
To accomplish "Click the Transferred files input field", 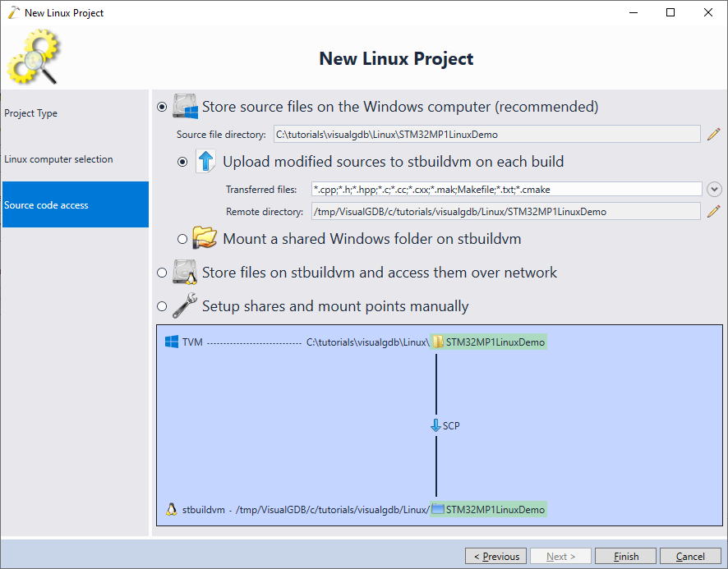I will pos(506,190).
